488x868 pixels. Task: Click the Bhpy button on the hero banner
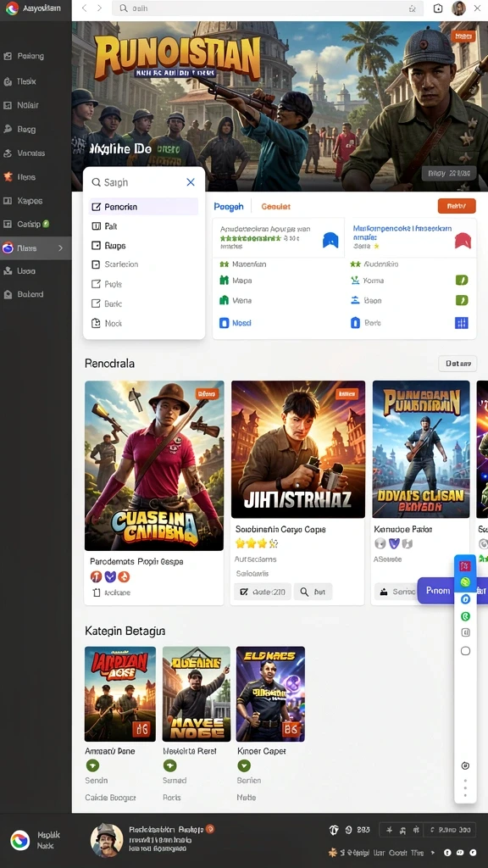click(449, 174)
